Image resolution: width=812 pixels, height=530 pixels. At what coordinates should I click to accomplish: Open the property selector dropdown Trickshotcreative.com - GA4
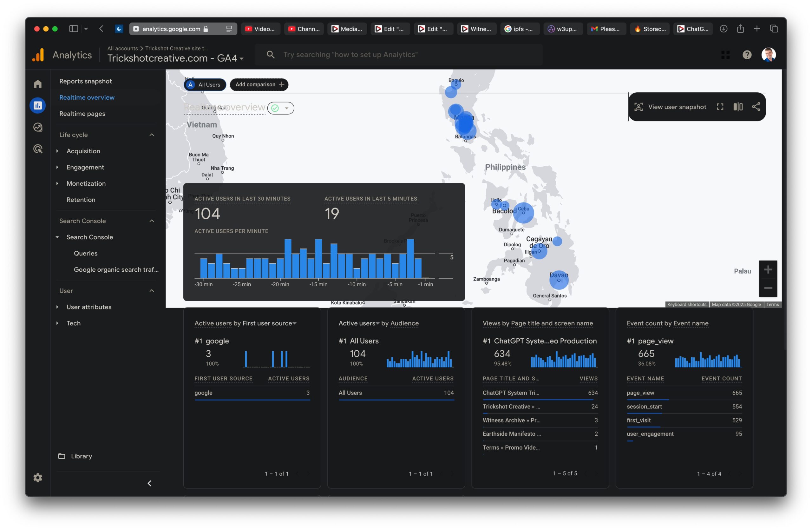175,58
